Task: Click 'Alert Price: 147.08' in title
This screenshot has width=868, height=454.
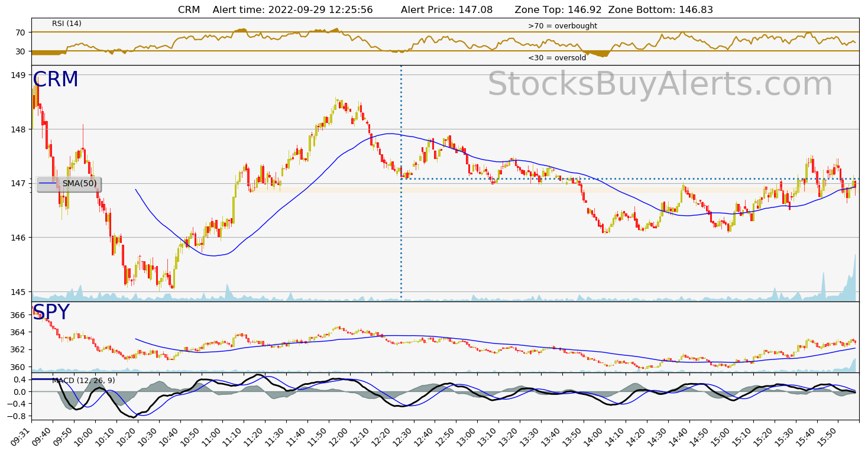Action: (447, 9)
